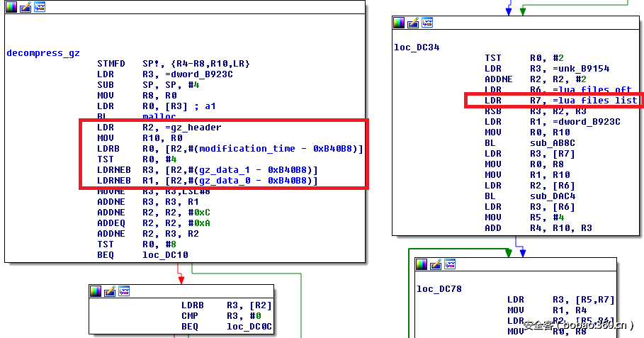Select the MOV R5, #4 line
The width and height of the screenshot is (644, 338).
click(x=524, y=218)
